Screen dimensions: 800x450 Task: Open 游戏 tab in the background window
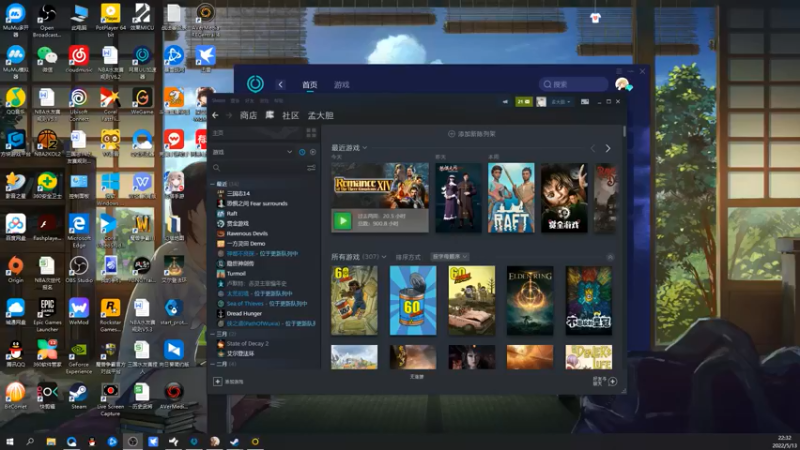tap(342, 85)
